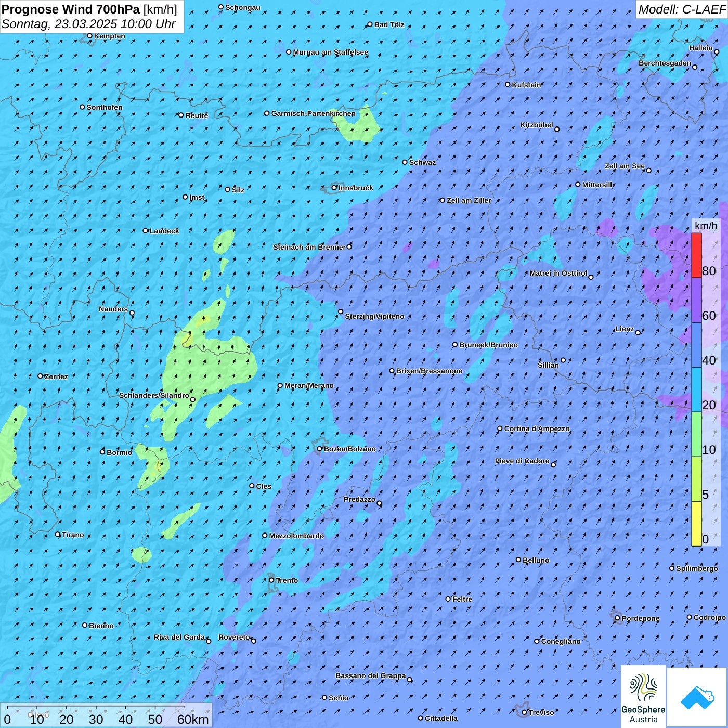Click the 'Brixen/Bressanone' label

tap(429, 371)
